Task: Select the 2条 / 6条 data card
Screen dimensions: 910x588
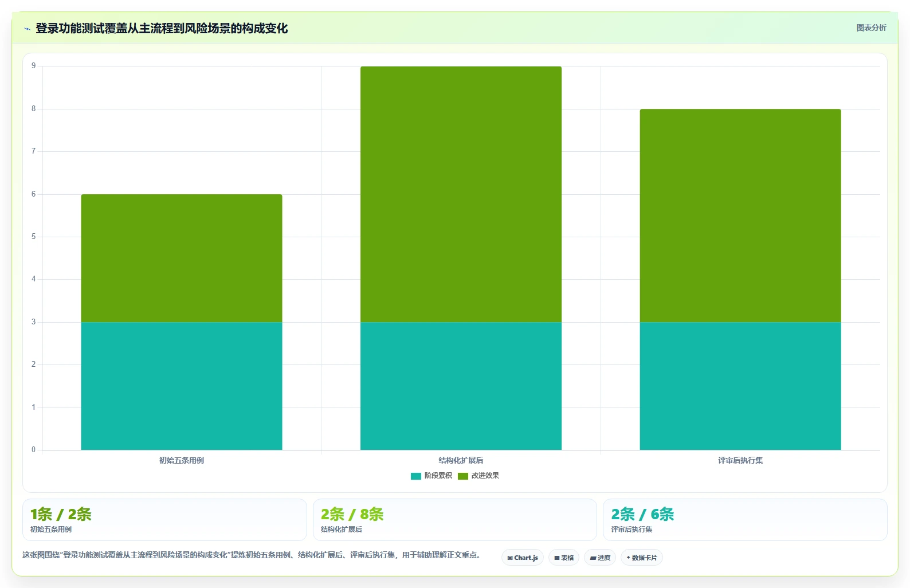Action: point(745,520)
